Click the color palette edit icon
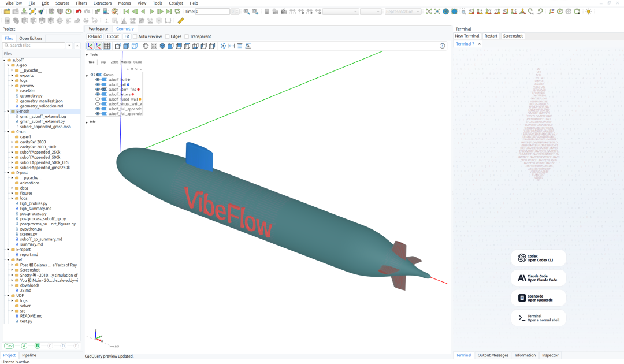Image resolution: width=624 pixels, height=364 pixels. pos(114,12)
